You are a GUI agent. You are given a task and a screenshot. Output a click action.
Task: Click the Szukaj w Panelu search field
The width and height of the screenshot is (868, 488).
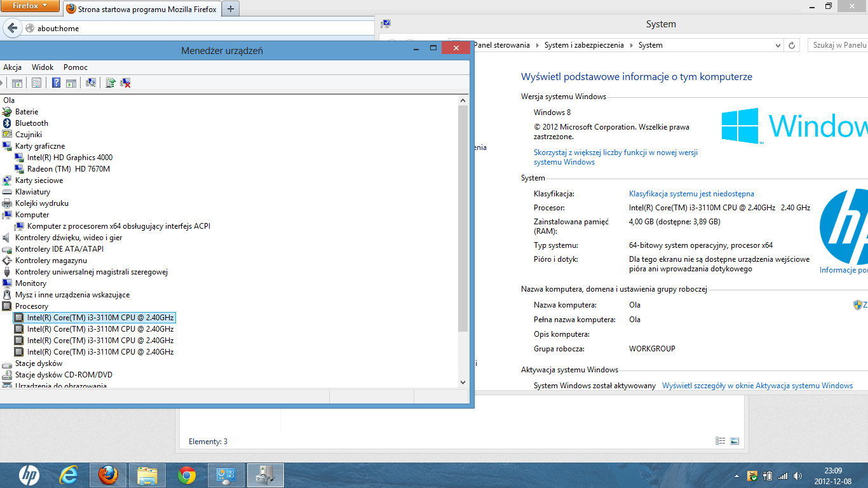tap(837, 45)
